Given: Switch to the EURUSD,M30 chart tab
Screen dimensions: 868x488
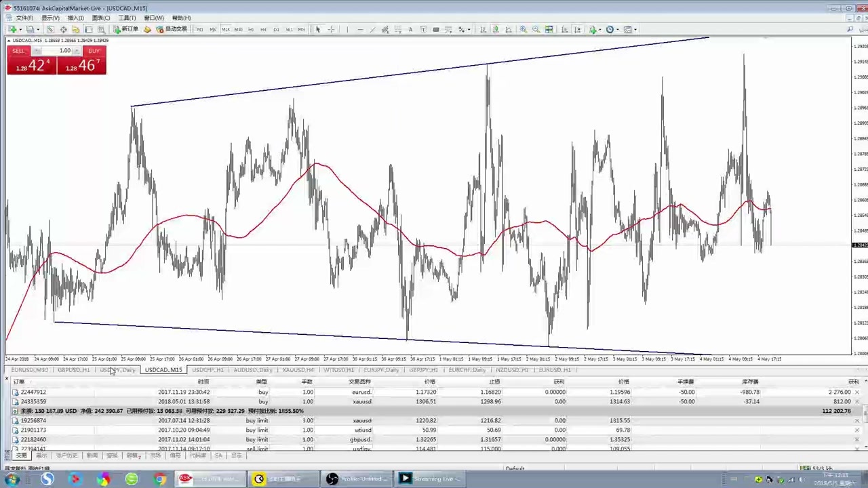Looking at the screenshot, I should [29, 370].
